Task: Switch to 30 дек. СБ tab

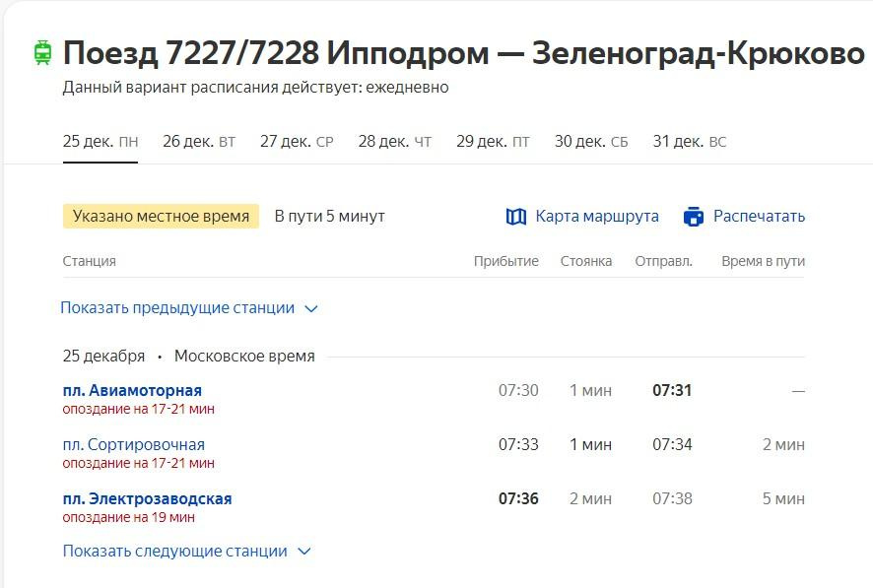Action: (x=591, y=142)
